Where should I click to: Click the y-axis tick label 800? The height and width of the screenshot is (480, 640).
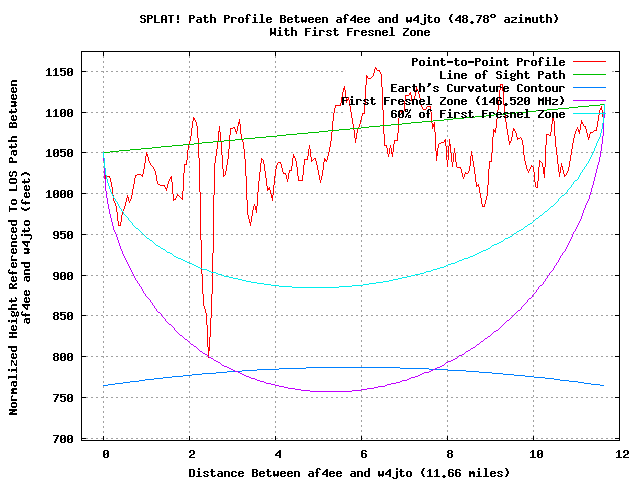(62, 357)
